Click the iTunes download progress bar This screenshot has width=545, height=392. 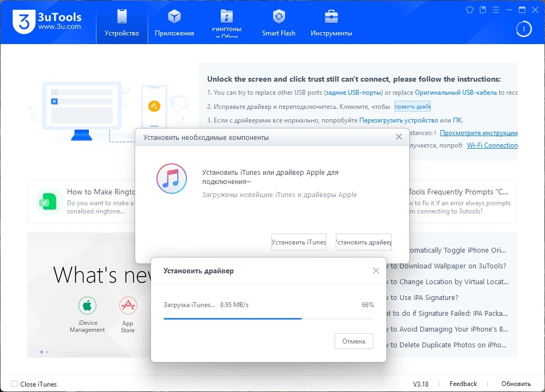(269, 318)
